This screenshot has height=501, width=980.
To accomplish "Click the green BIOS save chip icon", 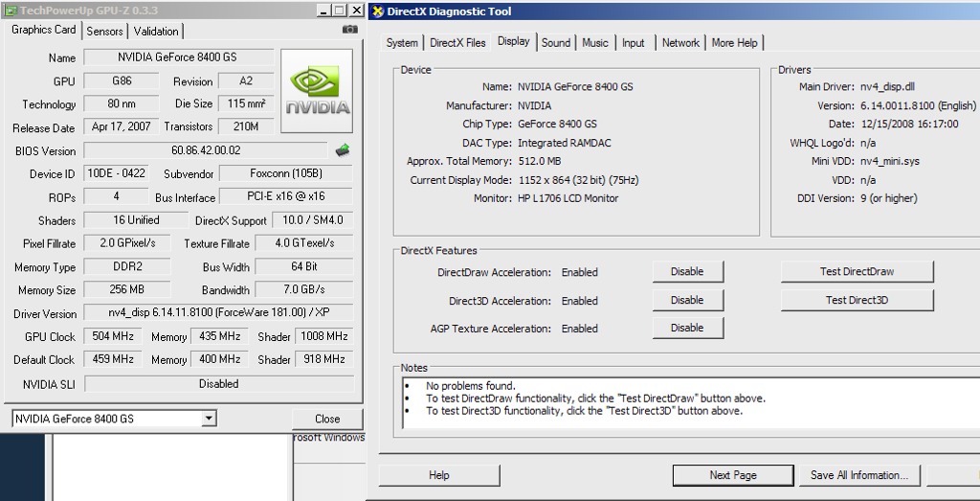I will click(x=343, y=150).
